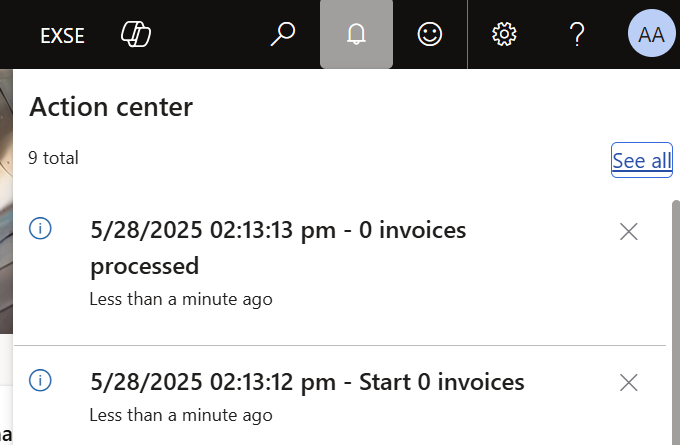Open '02:13:13 pm - 0 invoices processed' message
The width and height of the screenshot is (680, 445).
tap(278, 248)
